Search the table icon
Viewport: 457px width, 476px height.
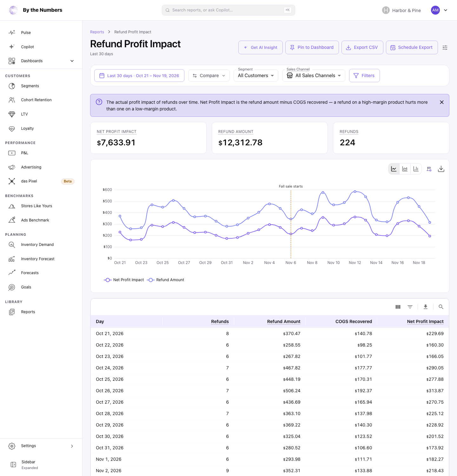tap(441, 307)
